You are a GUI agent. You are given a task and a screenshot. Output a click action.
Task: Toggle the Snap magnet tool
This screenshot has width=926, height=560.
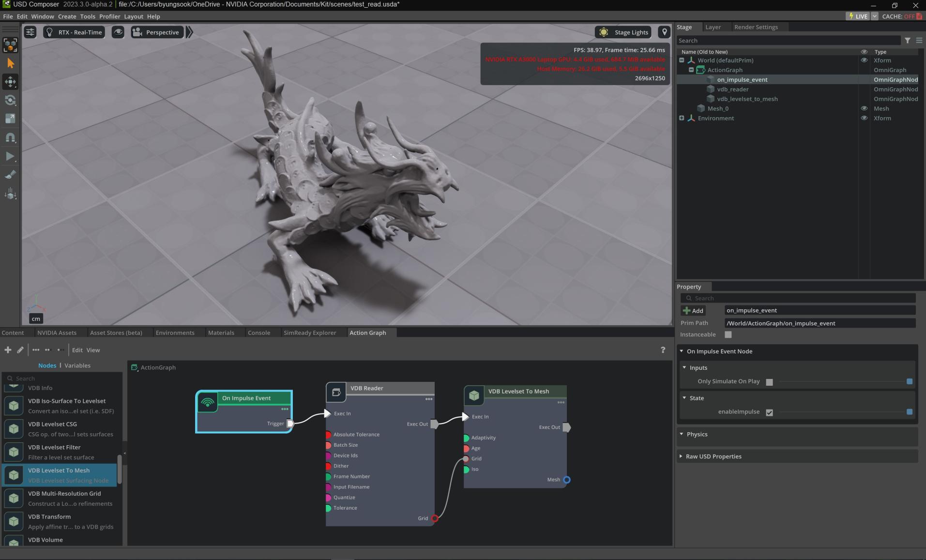(x=10, y=137)
